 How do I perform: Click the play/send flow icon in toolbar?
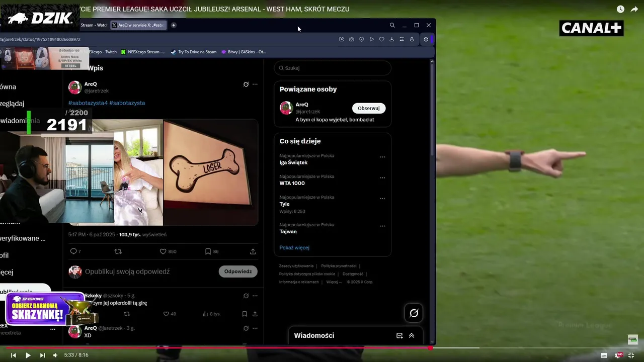click(x=371, y=39)
